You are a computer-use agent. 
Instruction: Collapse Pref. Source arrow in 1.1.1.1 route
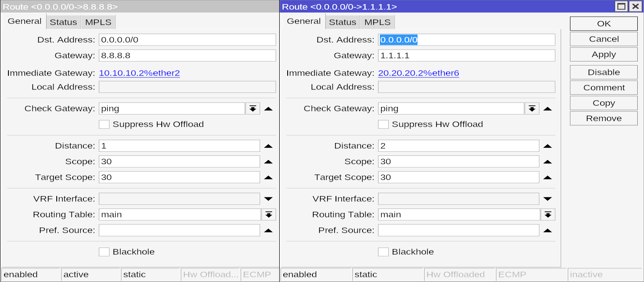tap(547, 230)
